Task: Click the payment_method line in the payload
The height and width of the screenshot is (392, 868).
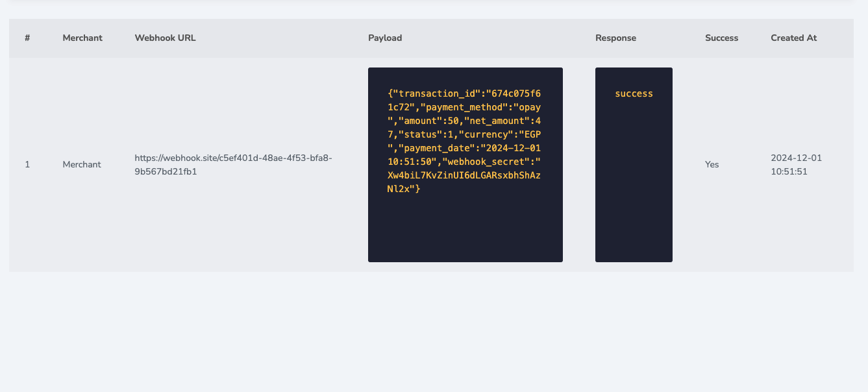Action: tap(464, 107)
